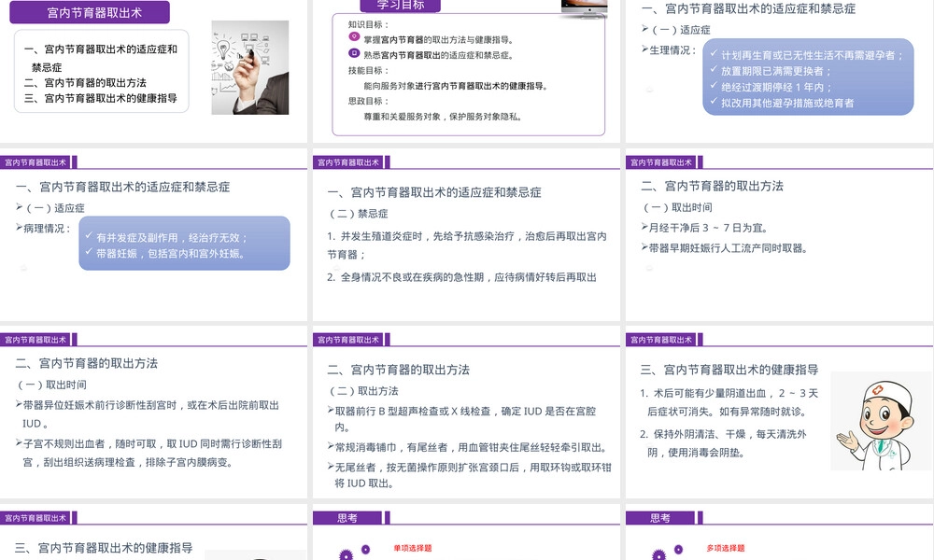Select the line starting "常规消毒铺巾,有尾丝者"

(472, 447)
